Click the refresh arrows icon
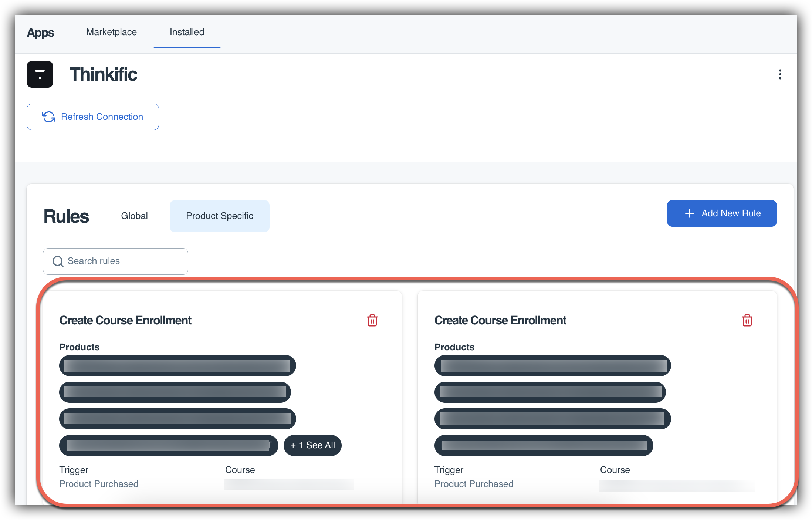 pyautogui.click(x=49, y=117)
